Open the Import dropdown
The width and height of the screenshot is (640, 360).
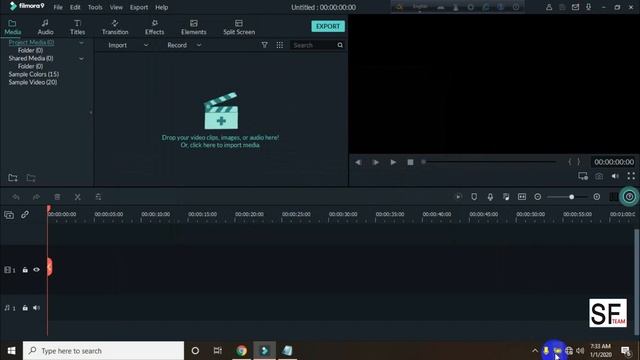tap(128, 45)
